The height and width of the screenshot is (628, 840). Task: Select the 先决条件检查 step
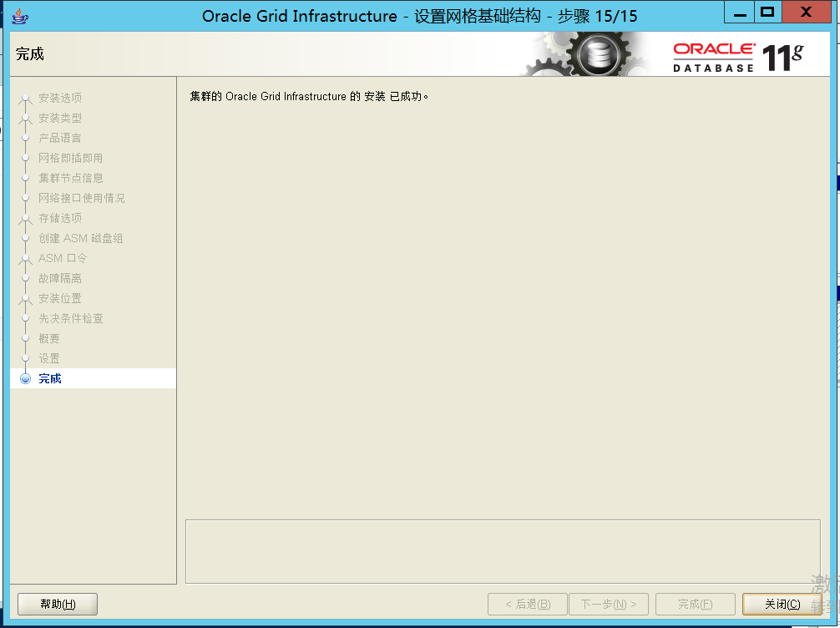pos(71,318)
